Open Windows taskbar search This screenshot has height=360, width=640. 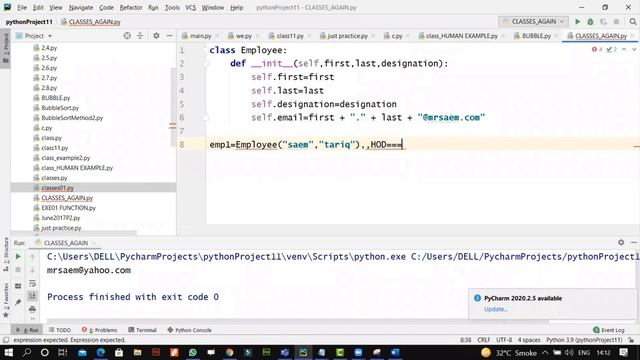click(27, 352)
